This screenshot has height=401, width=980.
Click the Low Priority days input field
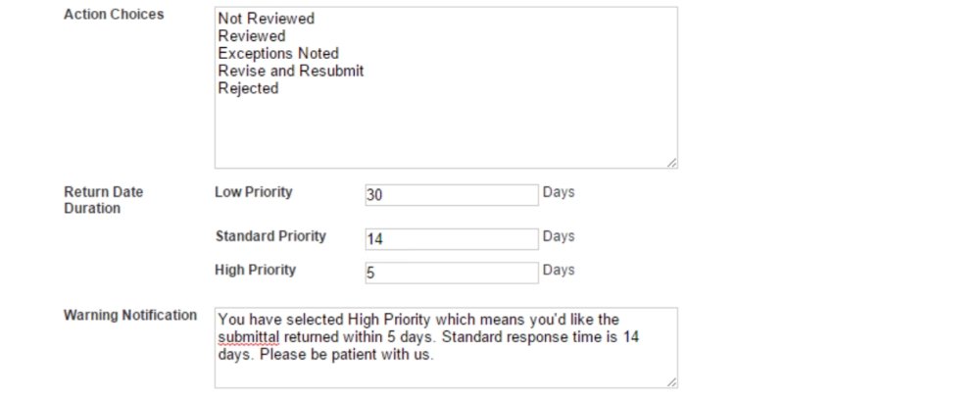451,194
